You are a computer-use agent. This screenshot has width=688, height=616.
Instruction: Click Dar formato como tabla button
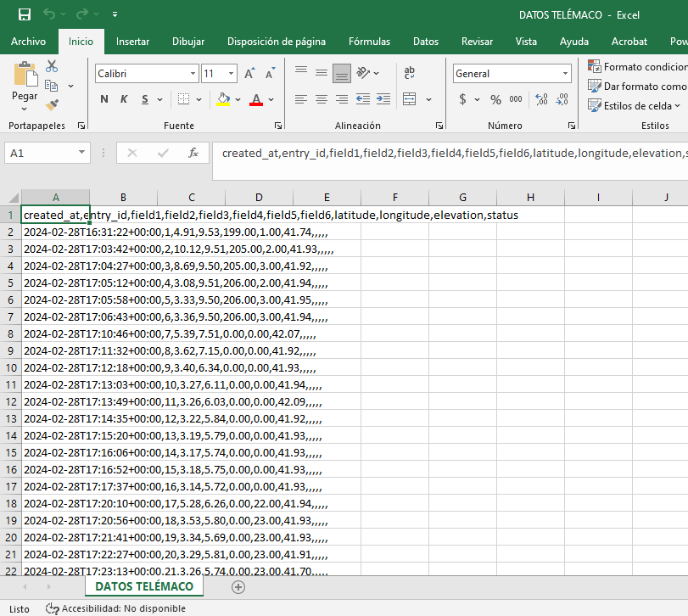tap(638, 86)
